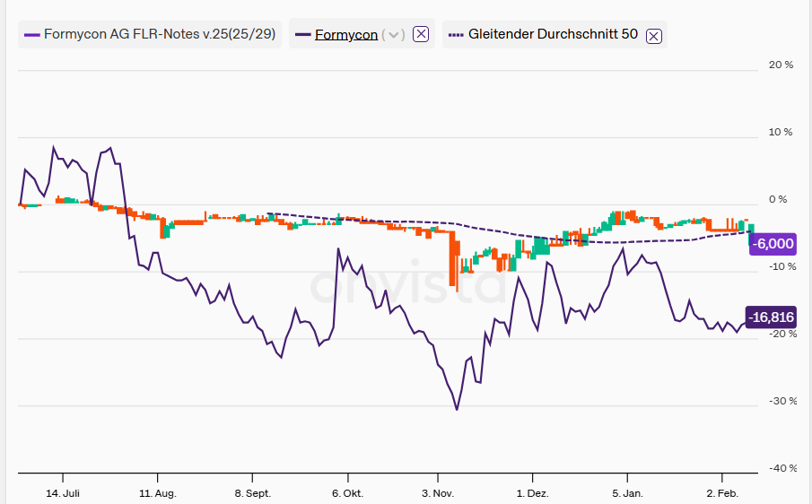Screen dimensions: 812x504
Task: Remove the Formycon comparison line
Action: tap(423, 35)
